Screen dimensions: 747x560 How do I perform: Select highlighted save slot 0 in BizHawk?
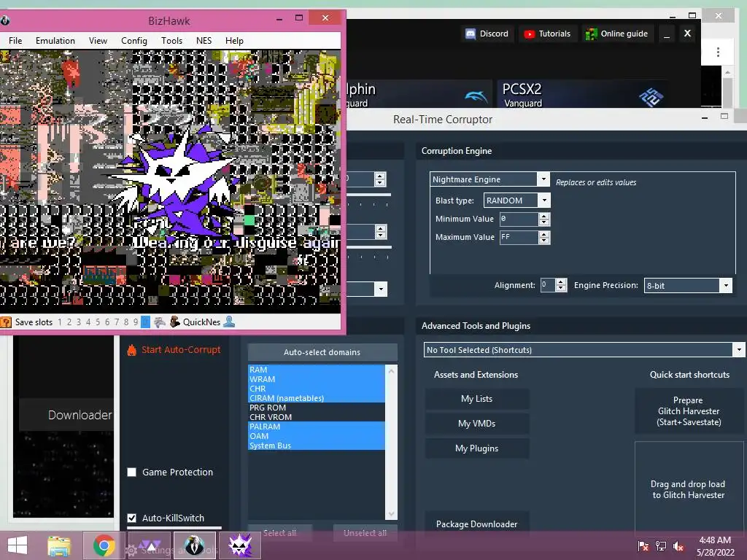coord(145,322)
